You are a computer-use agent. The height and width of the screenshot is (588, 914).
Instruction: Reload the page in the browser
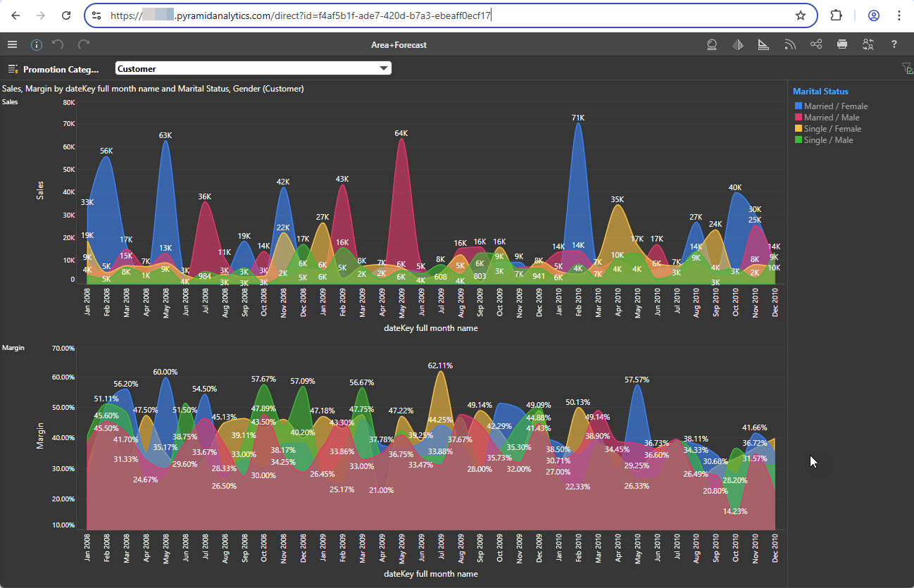coord(65,15)
